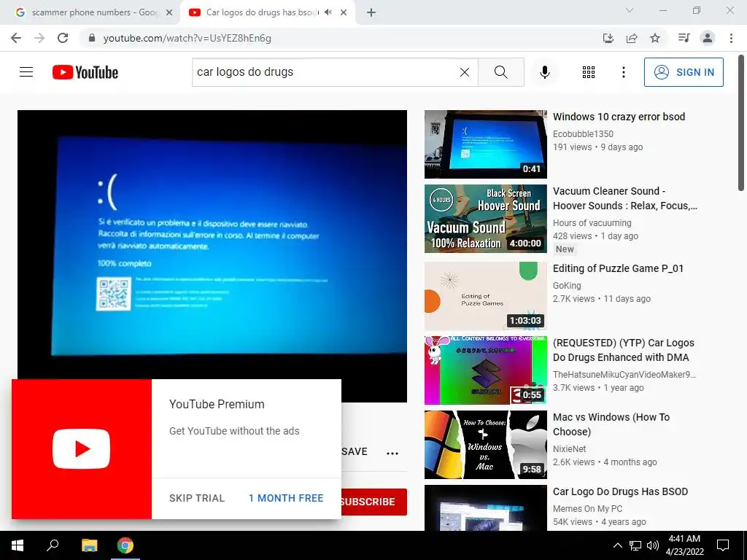747x560 pixels.
Task: Open Memes On My PC channel
Action: [587, 508]
